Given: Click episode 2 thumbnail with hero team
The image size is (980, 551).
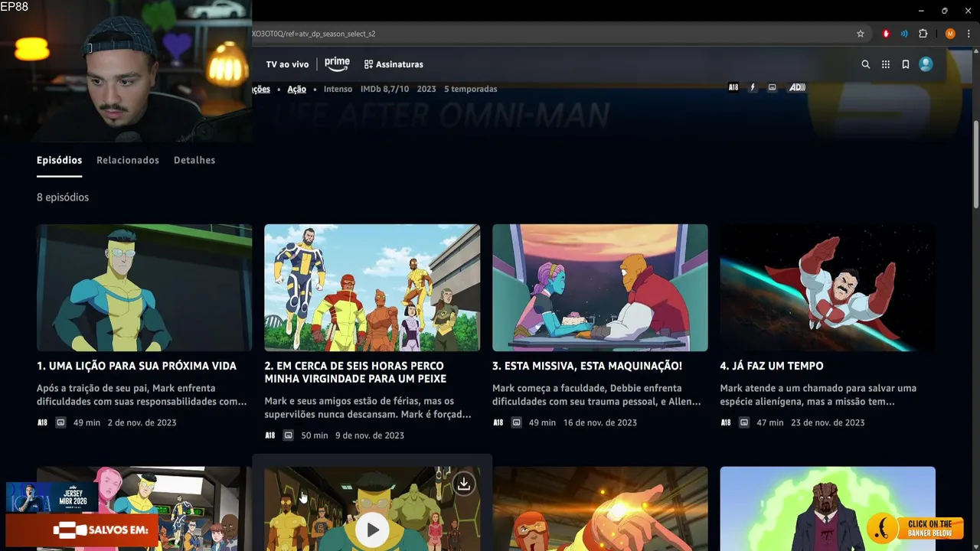Looking at the screenshot, I should coord(372,288).
